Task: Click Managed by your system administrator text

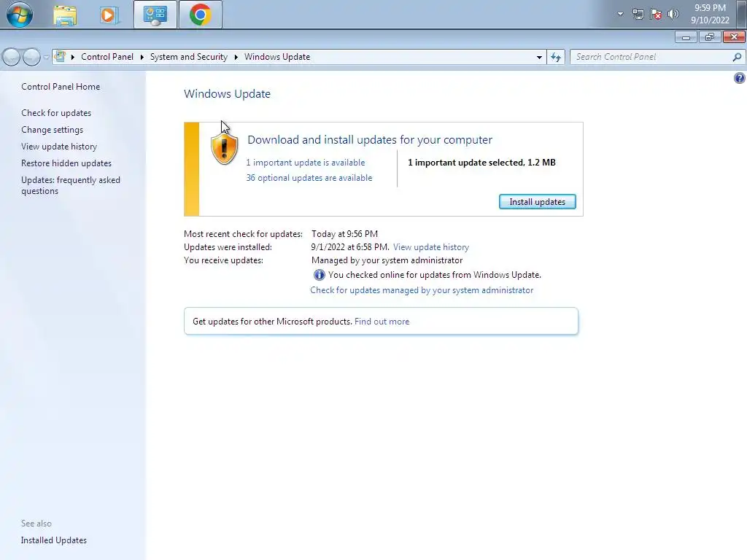Action: click(387, 260)
